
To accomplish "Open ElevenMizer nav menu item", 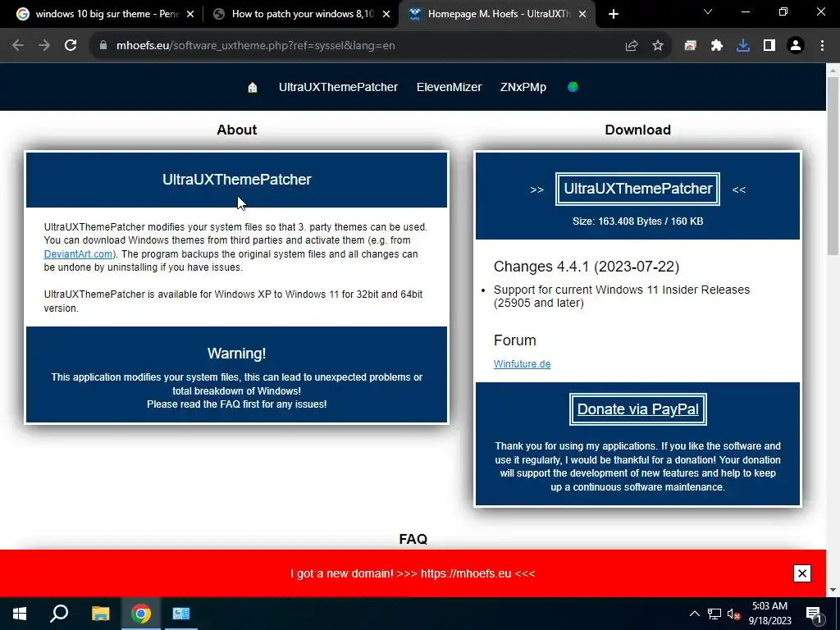I will coord(449,87).
